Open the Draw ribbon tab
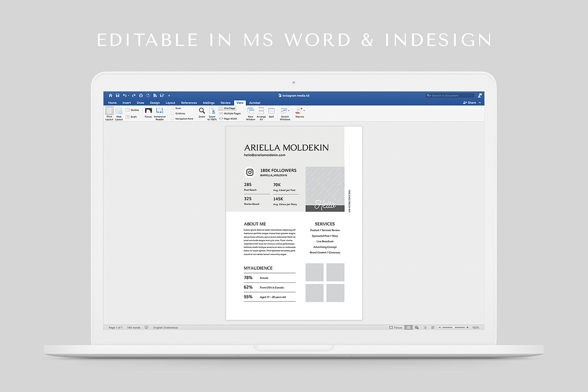Image resolution: width=588 pixels, height=392 pixels. (141, 103)
